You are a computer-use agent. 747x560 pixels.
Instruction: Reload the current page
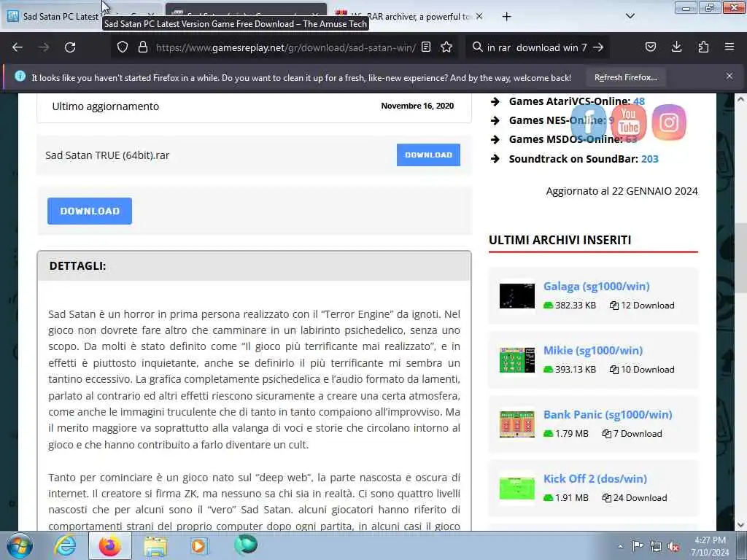tap(70, 47)
